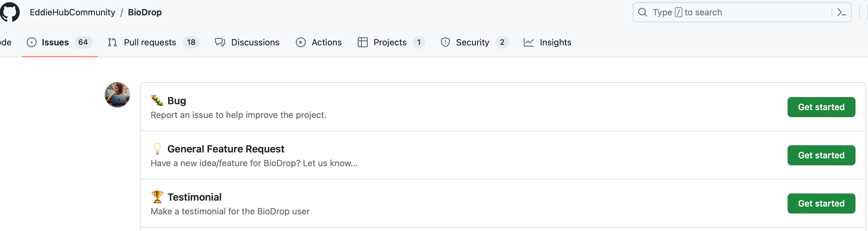Screen dimensions: 868x231
Task: Click the slash key hint in search
Action: click(679, 13)
